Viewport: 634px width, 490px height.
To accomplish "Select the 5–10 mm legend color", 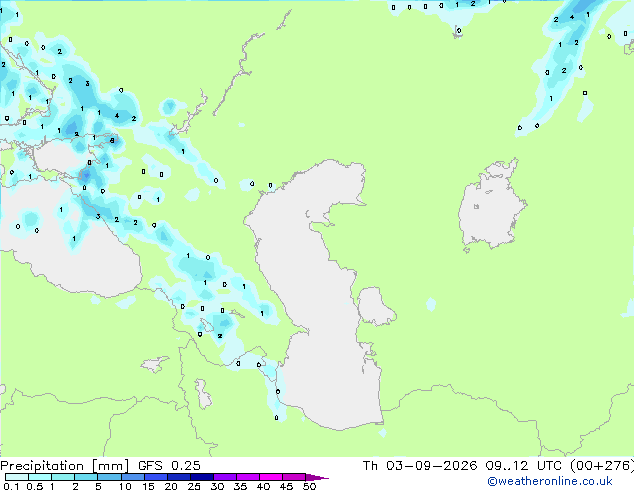I will click(x=109, y=477).
